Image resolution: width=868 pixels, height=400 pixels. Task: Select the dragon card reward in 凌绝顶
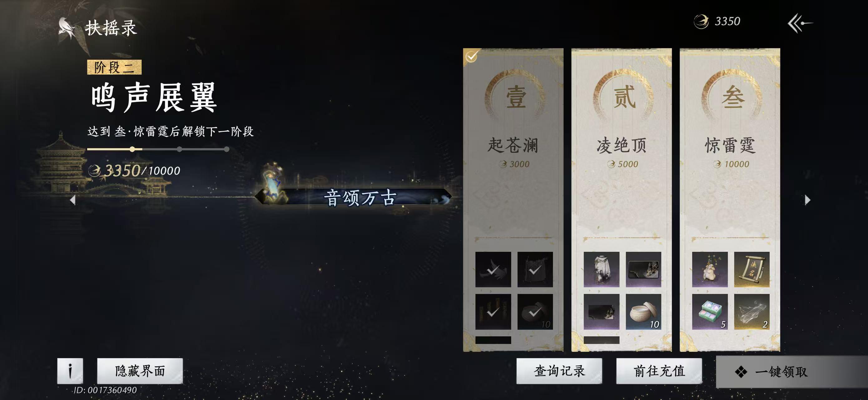(644, 269)
